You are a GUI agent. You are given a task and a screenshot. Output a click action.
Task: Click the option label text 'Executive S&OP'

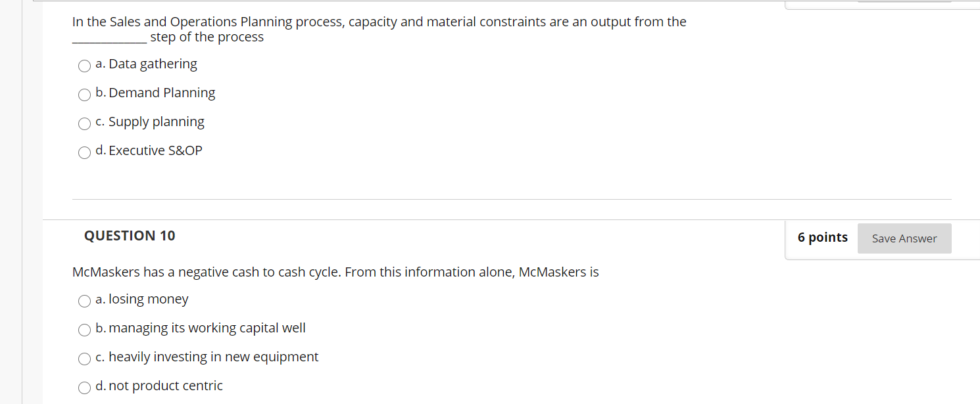point(155,150)
